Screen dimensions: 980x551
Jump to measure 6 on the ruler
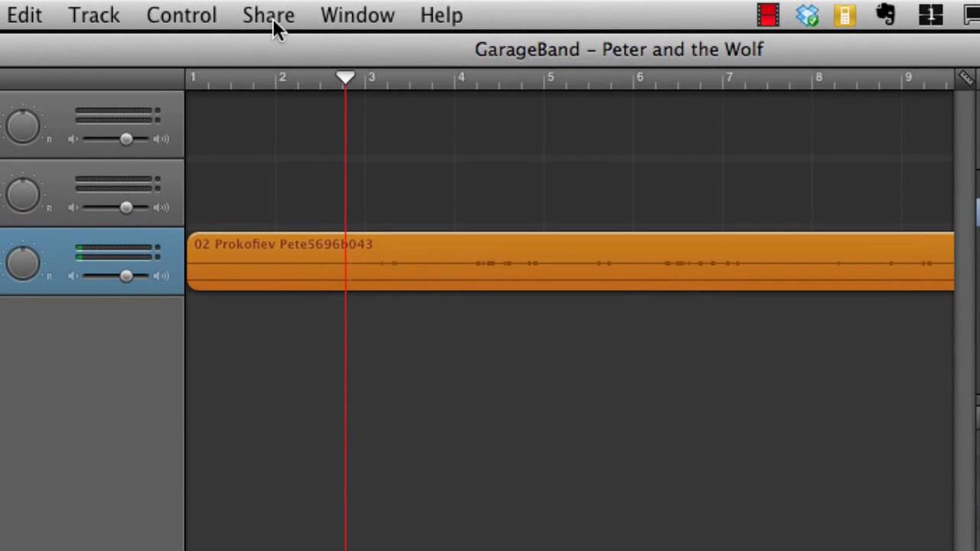point(640,77)
